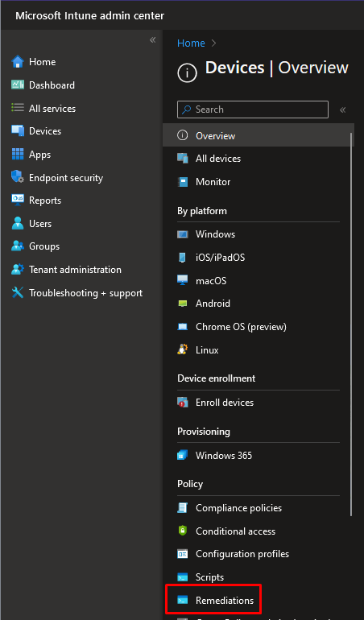Click the Home house icon in left sidebar
This screenshot has width=364, height=620.
(x=18, y=62)
